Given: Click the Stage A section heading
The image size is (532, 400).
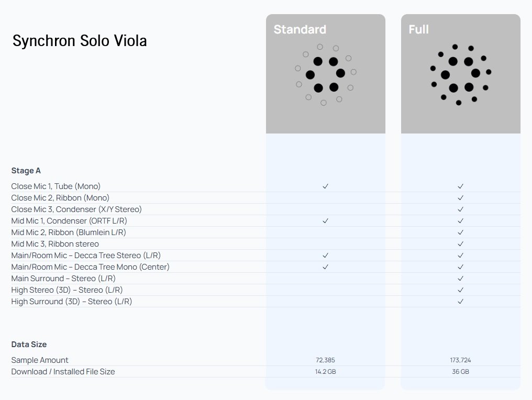Looking at the screenshot, I should pos(26,171).
